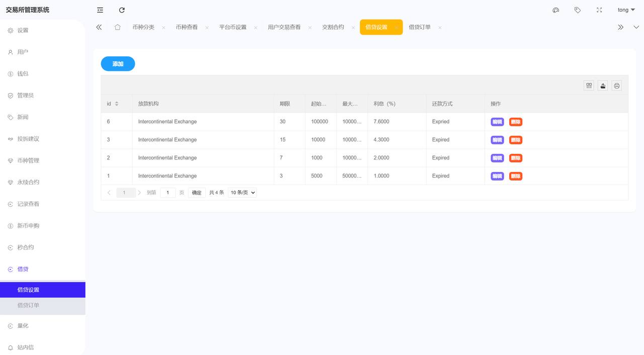Open the 10 条/页 page size dropdown
Image resolution: width=644 pixels, height=355 pixels.
242,193
